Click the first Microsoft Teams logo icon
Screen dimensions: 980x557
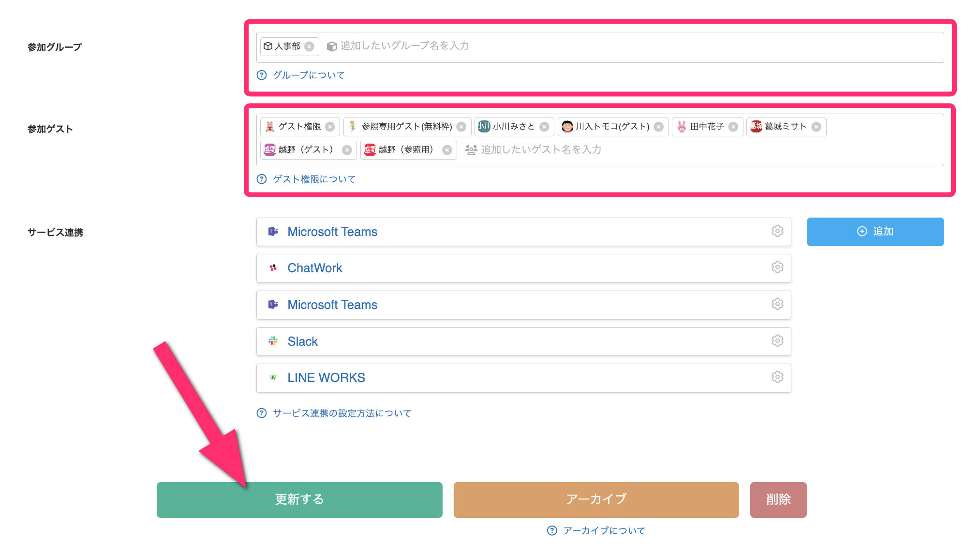click(273, 232)
